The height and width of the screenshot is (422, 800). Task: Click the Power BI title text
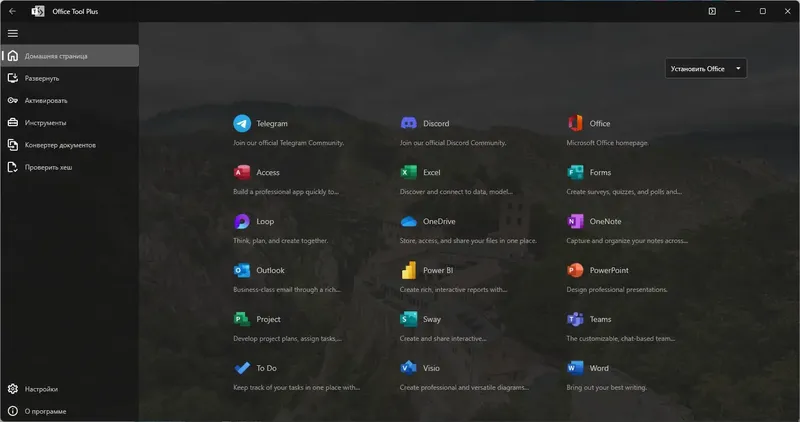438,270
